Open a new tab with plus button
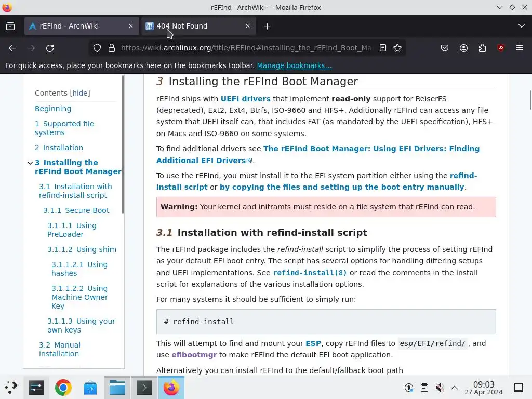Image resolution: width=532 pixels, height=399 pixels. (268, 26)
